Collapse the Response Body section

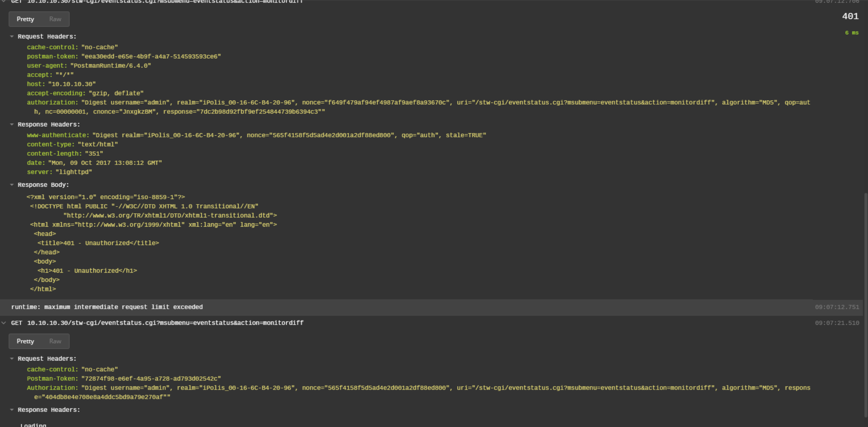pos(12,185)
